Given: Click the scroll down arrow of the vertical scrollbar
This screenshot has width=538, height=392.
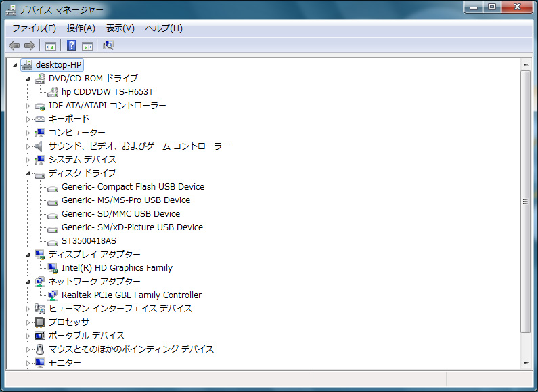Looking at the screenshot, I should click(525, 363).
